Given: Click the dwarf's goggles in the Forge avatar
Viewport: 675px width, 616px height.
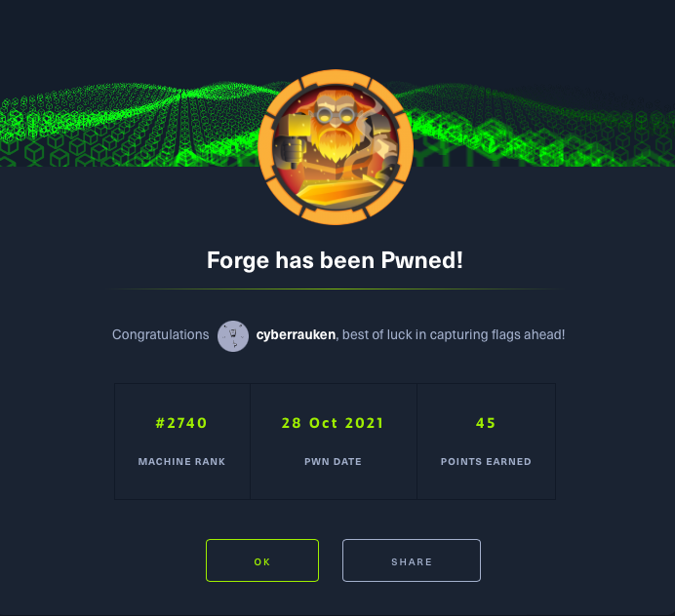Looking at the screenshot, I should tap(336, 115).
